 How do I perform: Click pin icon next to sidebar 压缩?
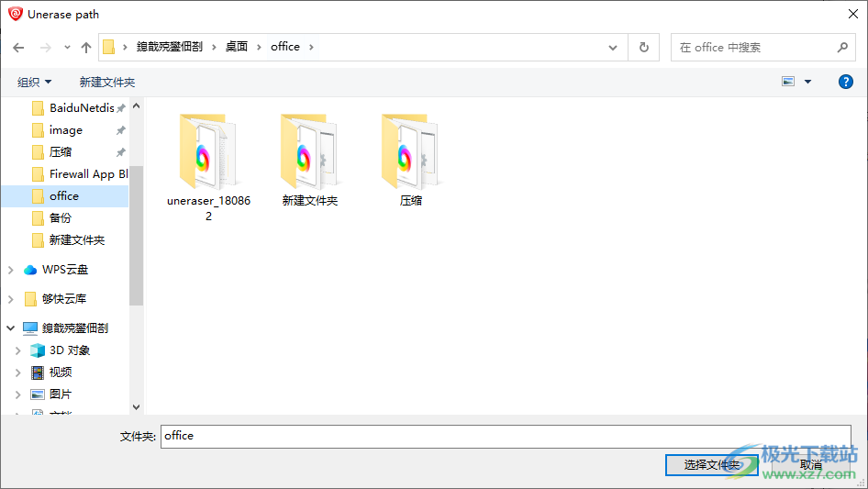pyautogui.click(x=121, y=151)
